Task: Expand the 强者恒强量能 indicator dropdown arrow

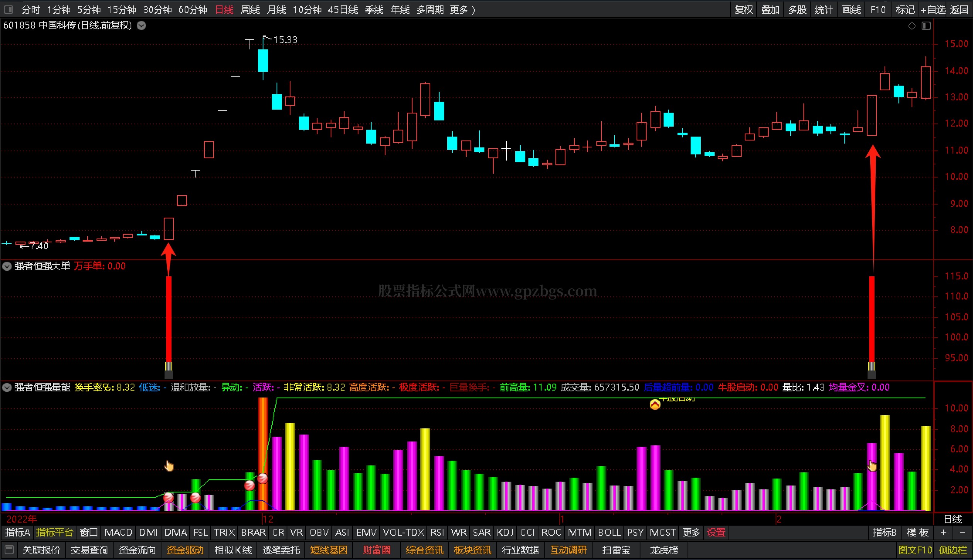Action: click(7, 387)
